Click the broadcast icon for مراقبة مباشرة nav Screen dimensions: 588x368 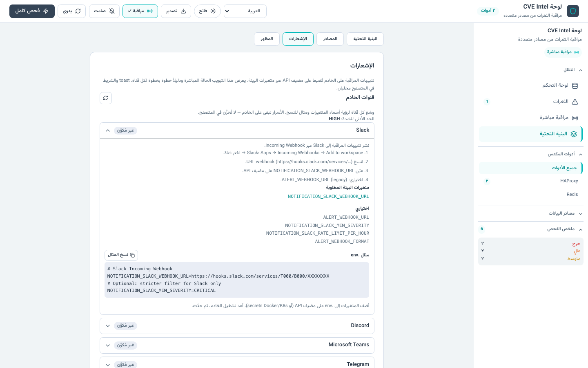[x=575, y=118]
